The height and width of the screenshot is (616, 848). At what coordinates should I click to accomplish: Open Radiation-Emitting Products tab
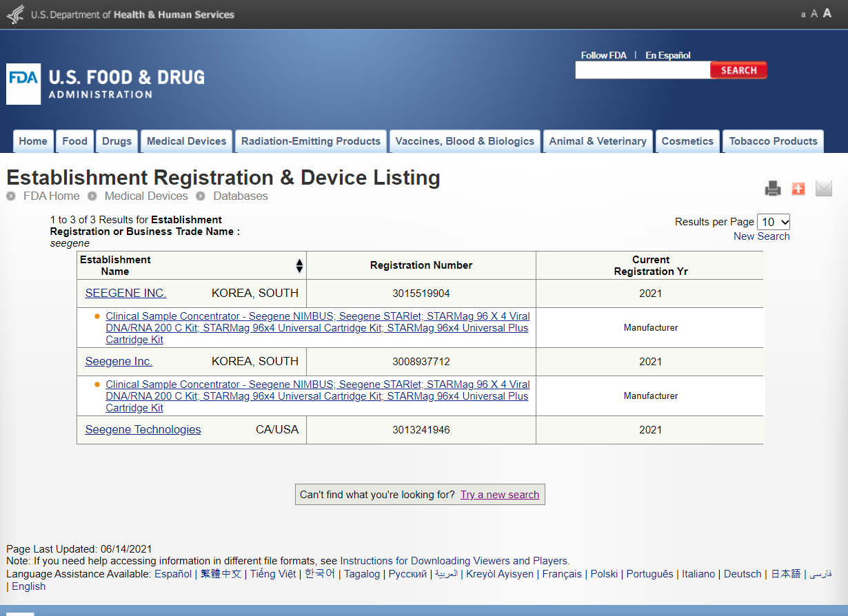pos(311,141)
